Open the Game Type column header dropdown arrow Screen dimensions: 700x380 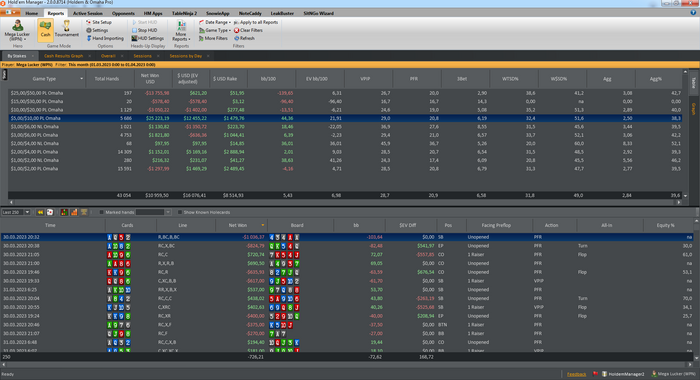point(81,79)
